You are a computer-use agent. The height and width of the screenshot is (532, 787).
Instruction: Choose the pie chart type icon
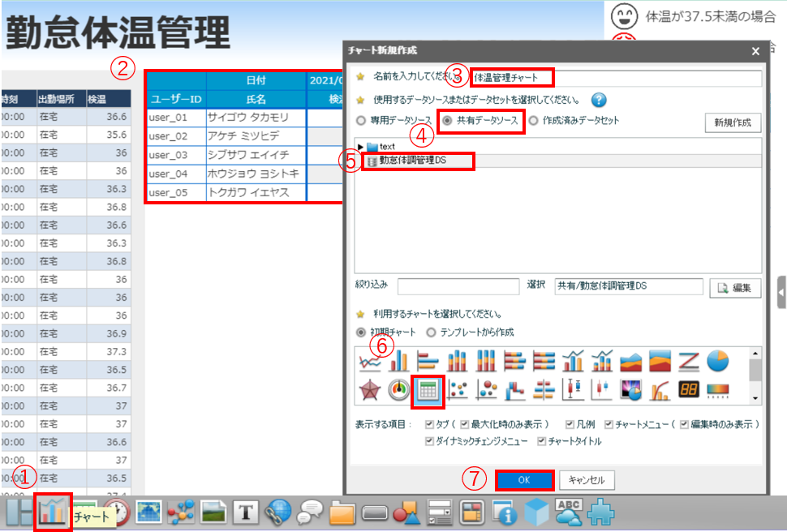point(717,361)
